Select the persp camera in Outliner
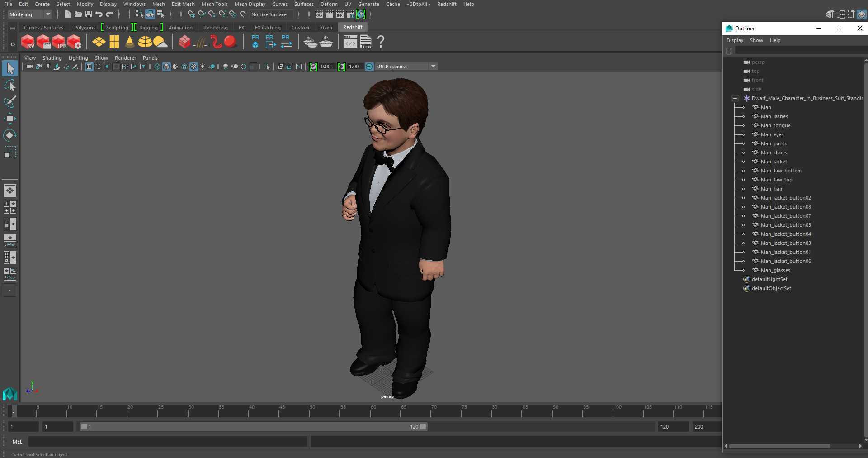This screenshot has height=458, width=868. (x=758, y=62)
